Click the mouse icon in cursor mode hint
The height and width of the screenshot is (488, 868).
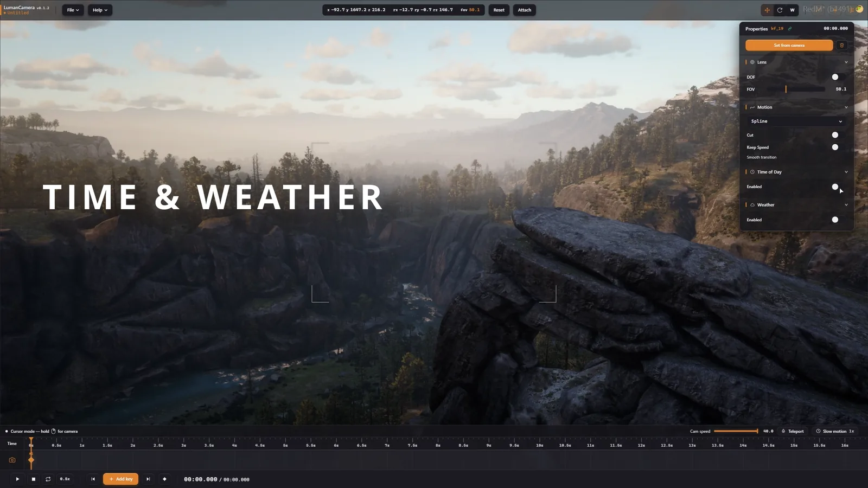click(53, 432)
